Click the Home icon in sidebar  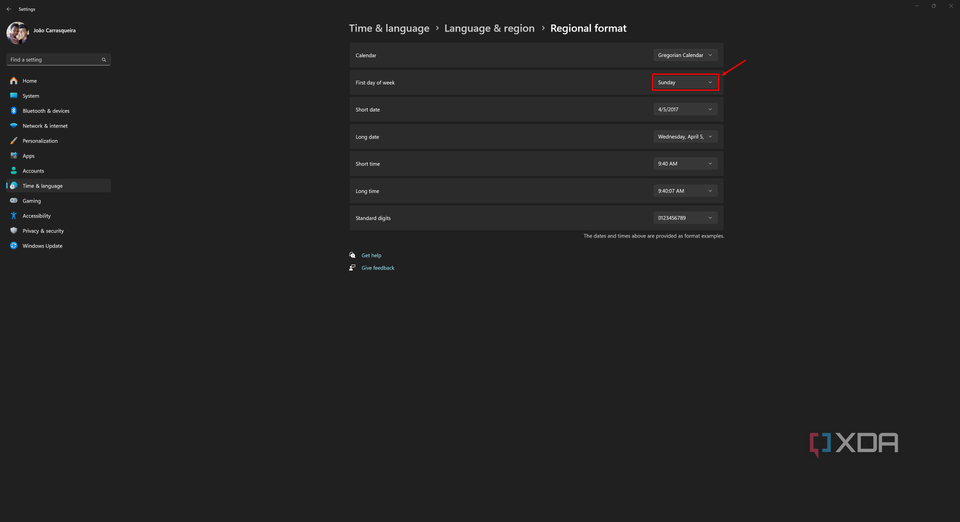point(13,81)
